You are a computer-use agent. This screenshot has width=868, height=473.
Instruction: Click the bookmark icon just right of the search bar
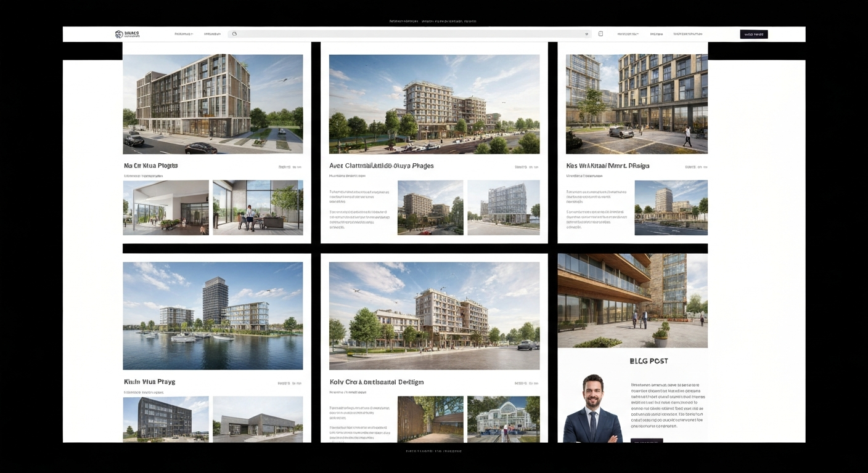coord(600,34)
